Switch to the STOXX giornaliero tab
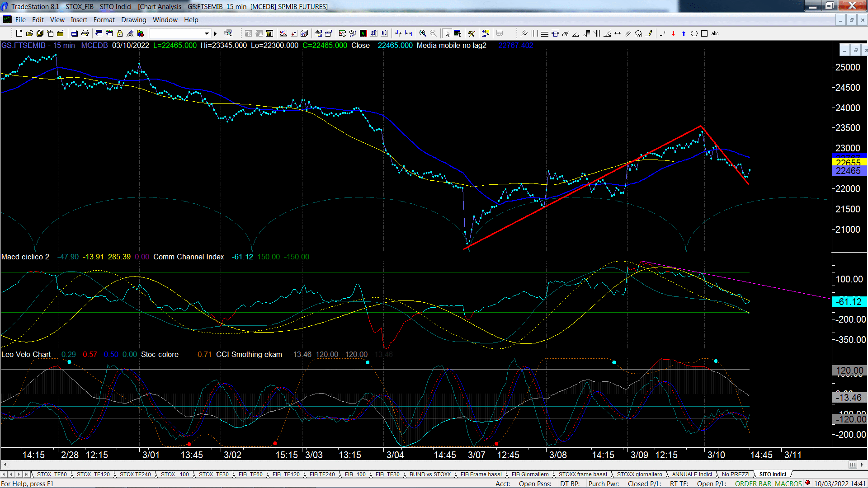868x488 pixels. click(x=639, y=474)
